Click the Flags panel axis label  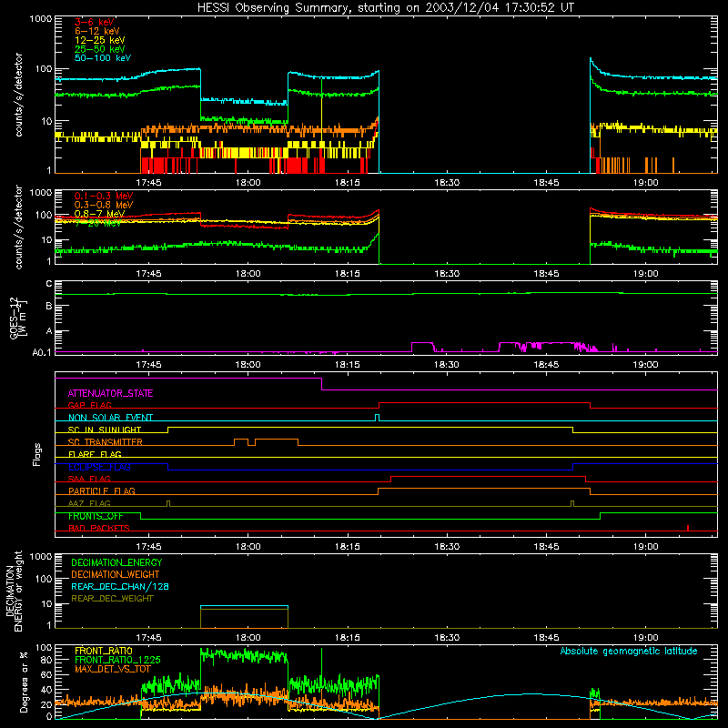point(37,454)
